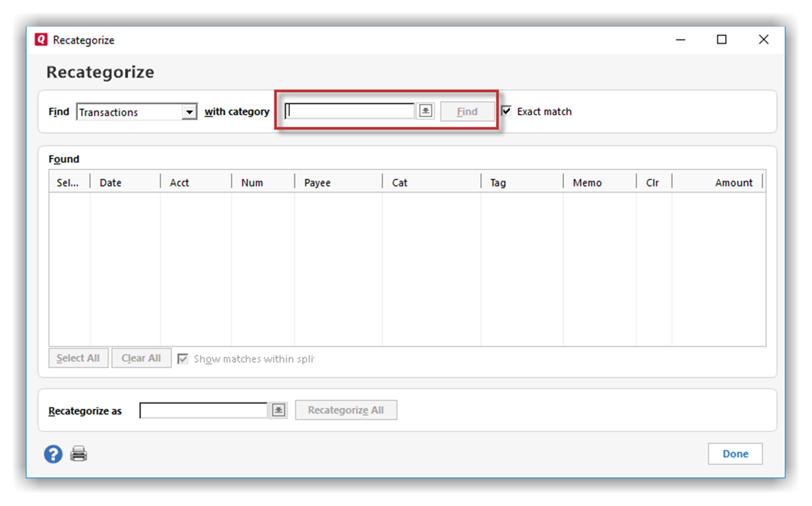Sort by the Date column header
The height and width of the screenshot is (506, 812).
click(x=124, y=182)
